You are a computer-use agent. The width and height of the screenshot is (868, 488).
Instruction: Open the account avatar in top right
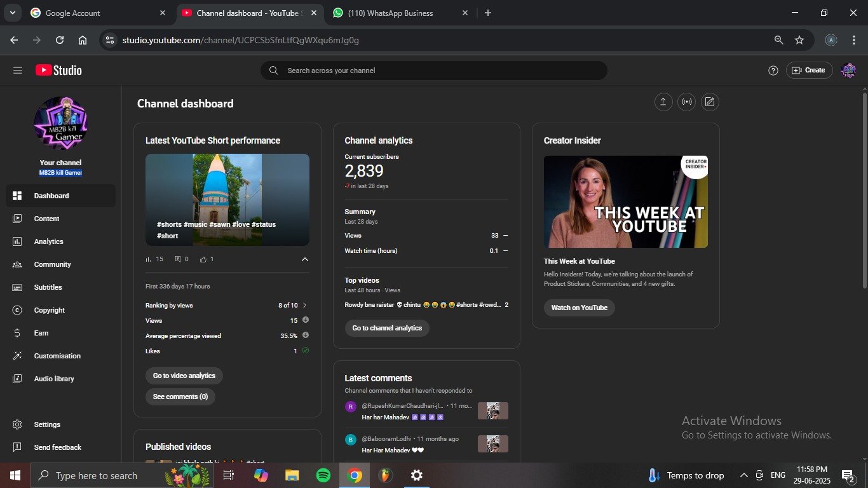(848, 71)
